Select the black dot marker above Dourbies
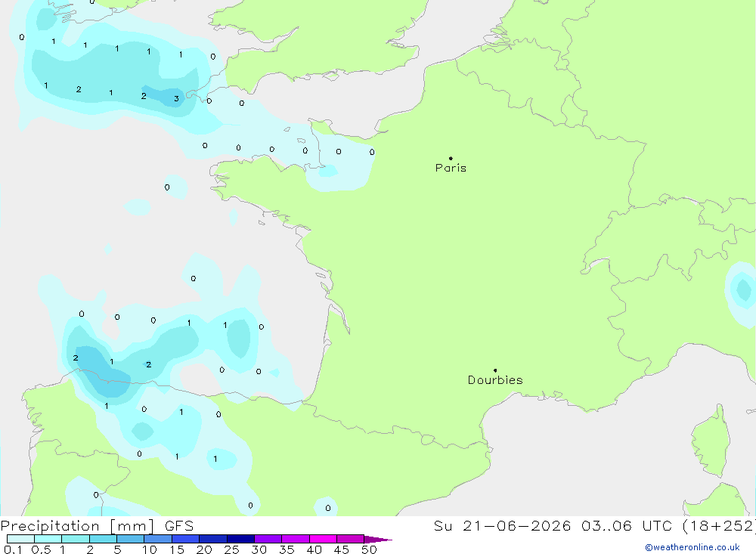The image size is (756, 554). [x=495, y=370]
